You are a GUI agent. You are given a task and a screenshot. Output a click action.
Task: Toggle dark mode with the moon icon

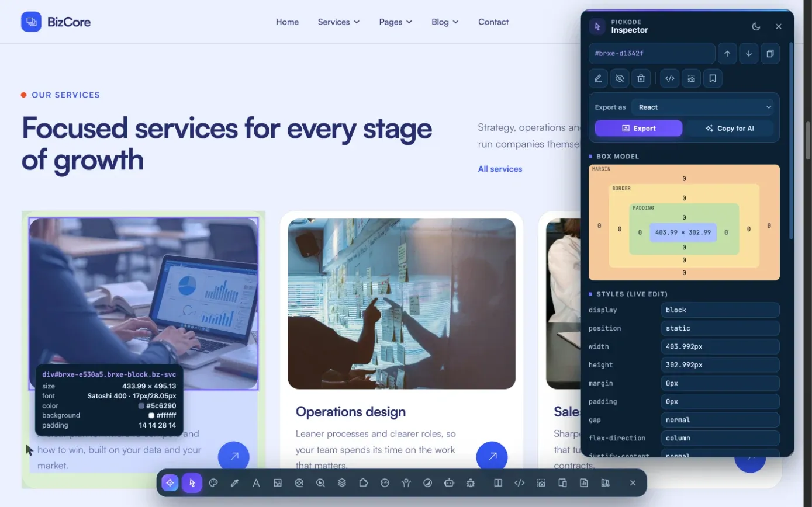756,26
